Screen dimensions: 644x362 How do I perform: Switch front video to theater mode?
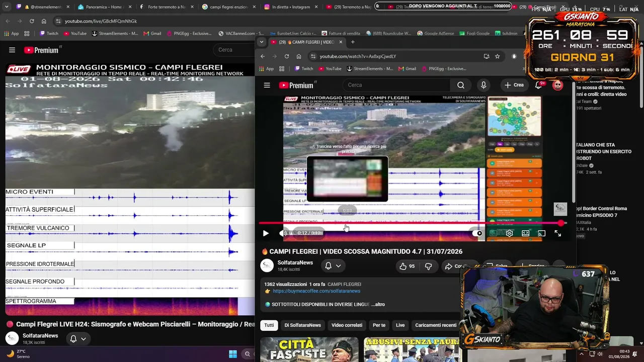point(525,233)
